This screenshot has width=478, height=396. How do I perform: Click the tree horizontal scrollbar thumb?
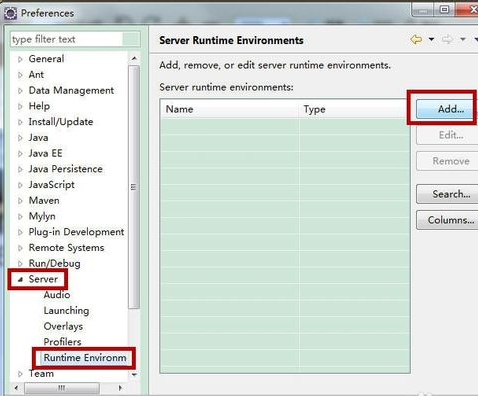pyautogui.click(x=62, y=388)
